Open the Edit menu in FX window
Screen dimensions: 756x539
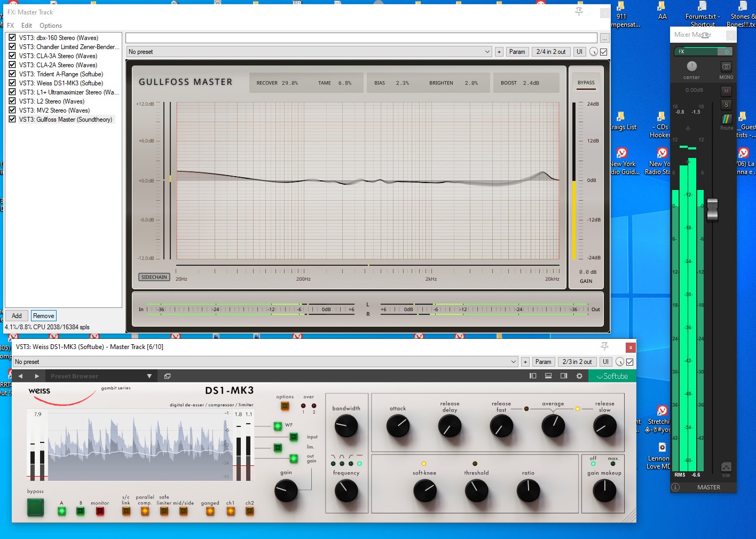[x=27, y=26]
